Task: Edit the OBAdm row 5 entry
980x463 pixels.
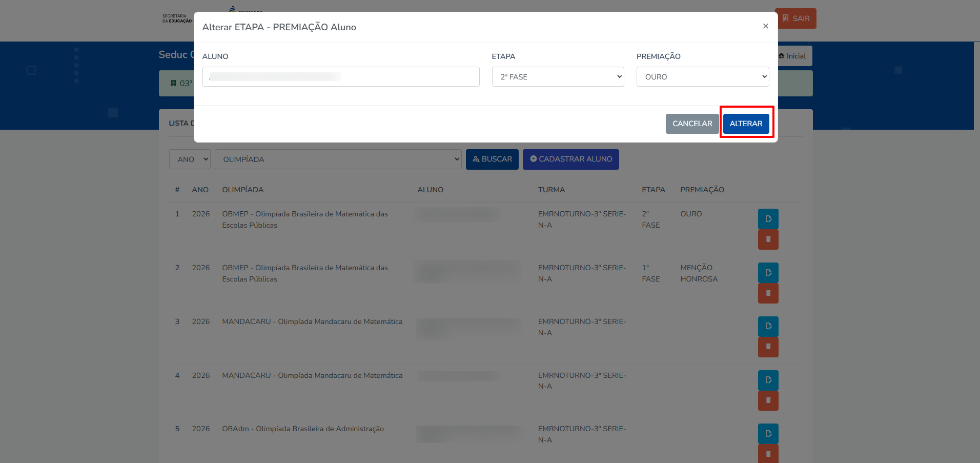Action: [768, 434]
